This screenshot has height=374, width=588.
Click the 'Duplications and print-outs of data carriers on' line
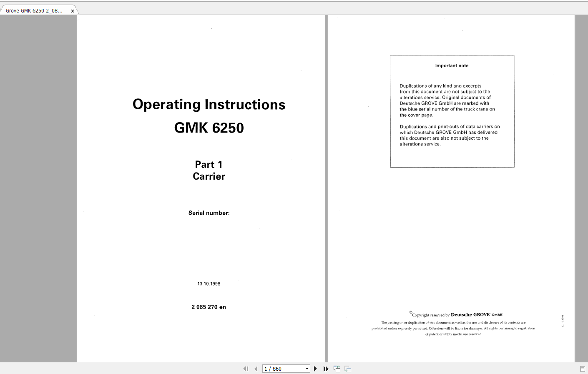(x=450, y=127)
